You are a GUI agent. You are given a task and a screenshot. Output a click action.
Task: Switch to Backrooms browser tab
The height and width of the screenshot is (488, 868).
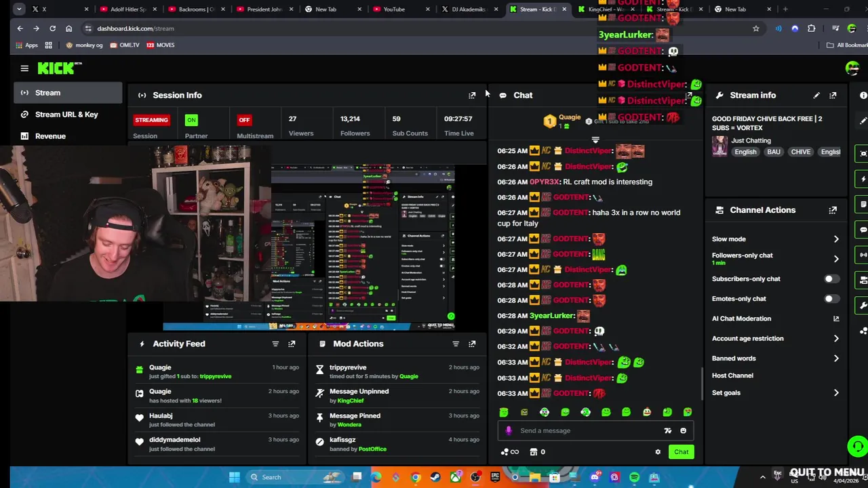[195, 9]
